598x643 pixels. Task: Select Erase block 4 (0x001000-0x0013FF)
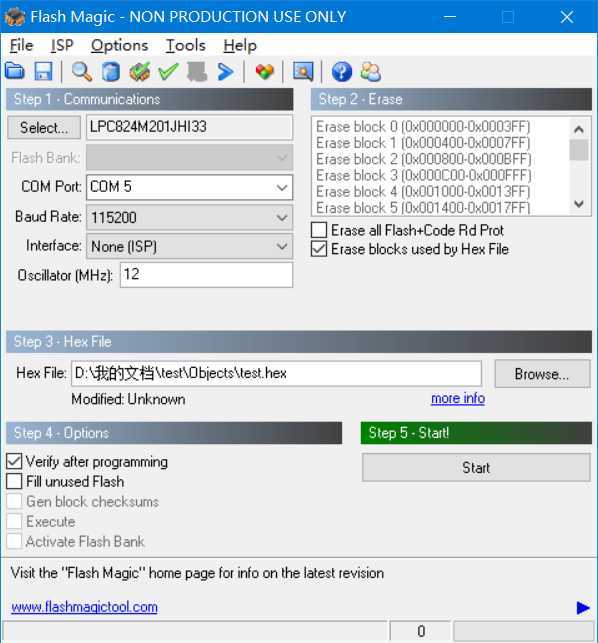point(423,192)
